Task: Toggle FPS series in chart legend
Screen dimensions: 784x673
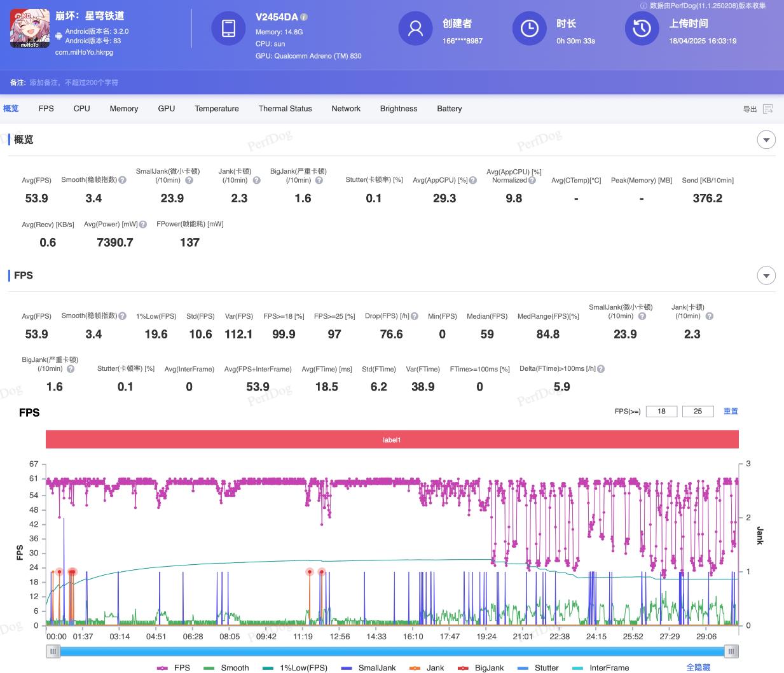Action: point(174,667)
